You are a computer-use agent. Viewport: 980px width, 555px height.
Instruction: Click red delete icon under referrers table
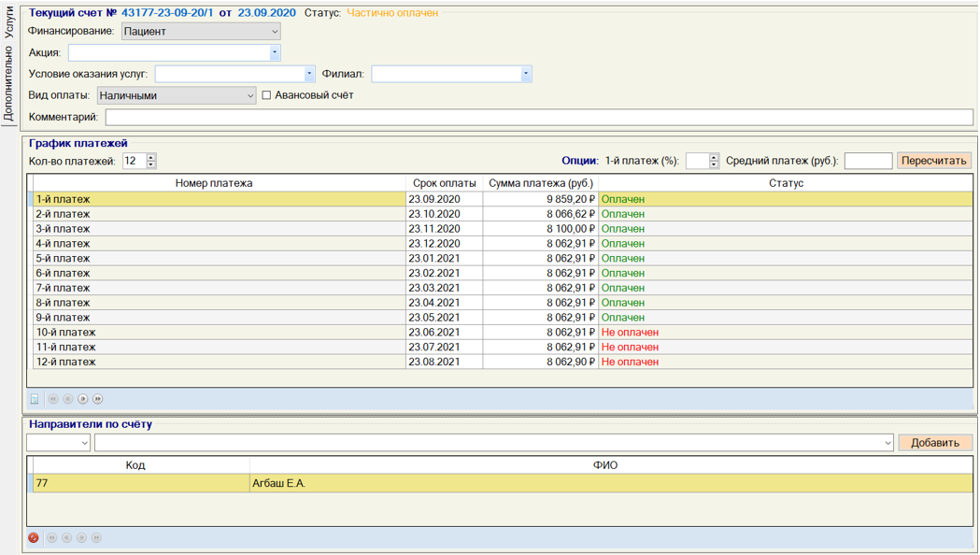34,538
